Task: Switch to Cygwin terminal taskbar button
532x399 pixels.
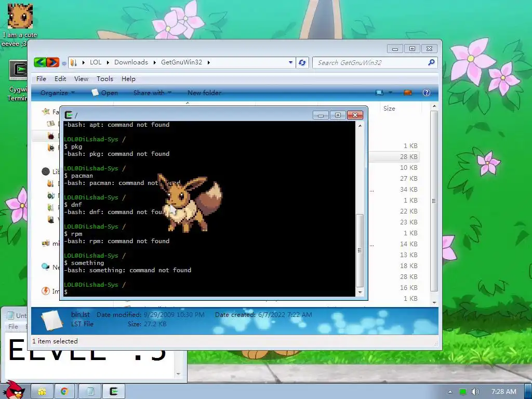Action: pos(114,392)
